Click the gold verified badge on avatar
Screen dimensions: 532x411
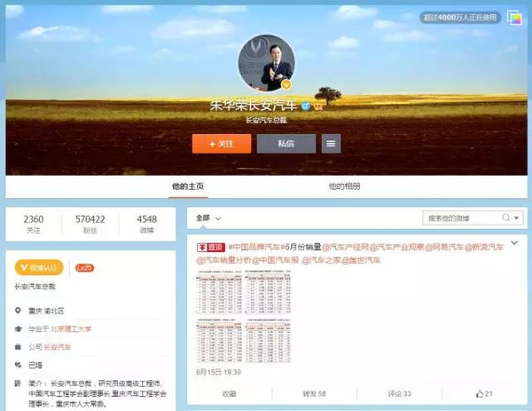pyautogui.click(x=286, y=84)
